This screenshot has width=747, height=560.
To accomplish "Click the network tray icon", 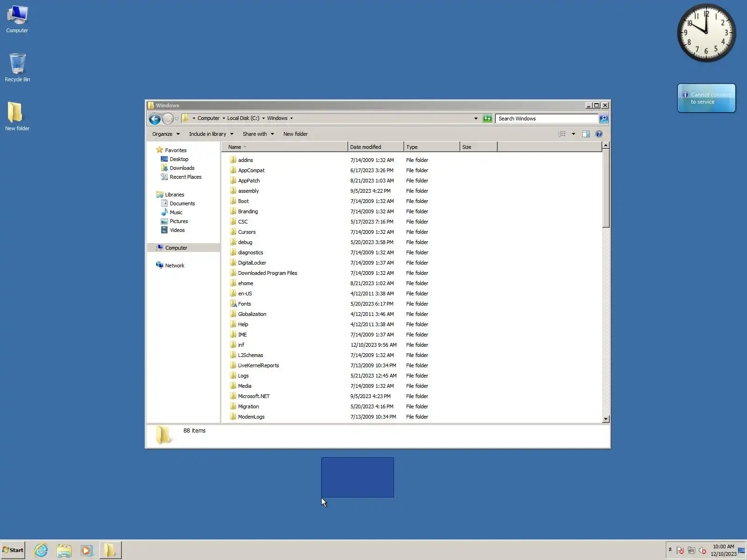I will click(691, 551).
